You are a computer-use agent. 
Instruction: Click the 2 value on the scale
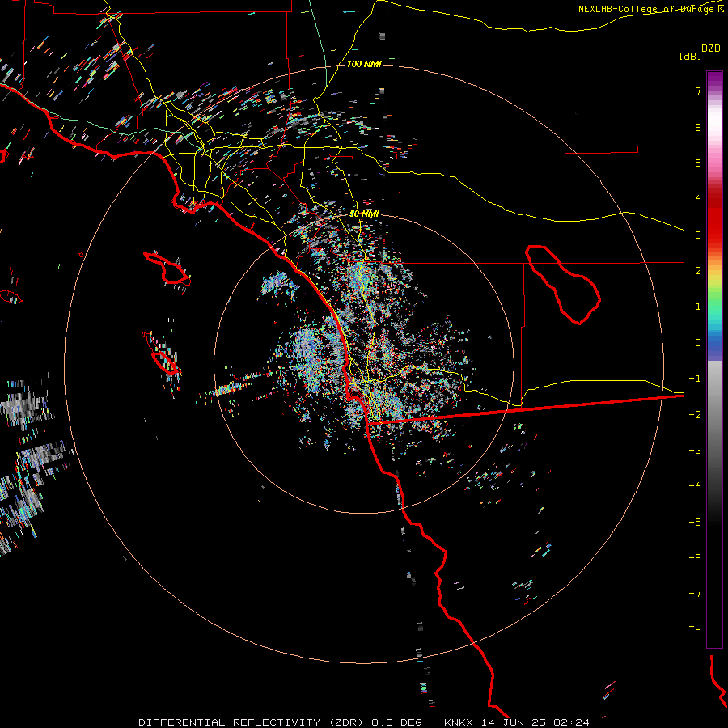pyautogui.click(x=698, y=271)
